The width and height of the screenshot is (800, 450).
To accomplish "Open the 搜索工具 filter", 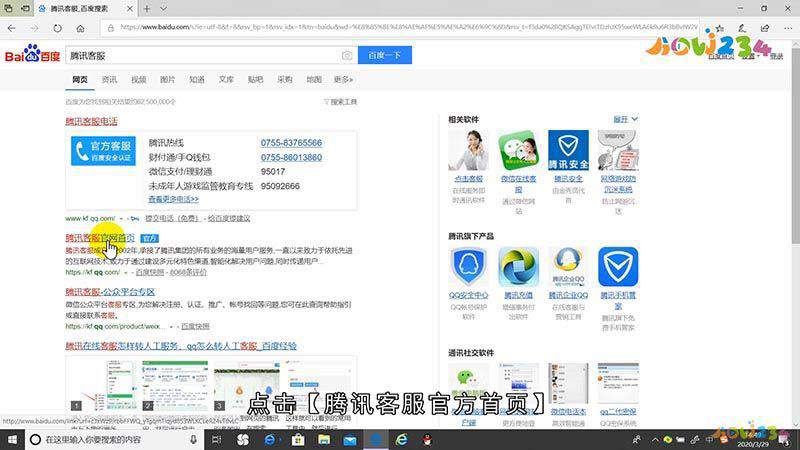I will click(340, 102).
